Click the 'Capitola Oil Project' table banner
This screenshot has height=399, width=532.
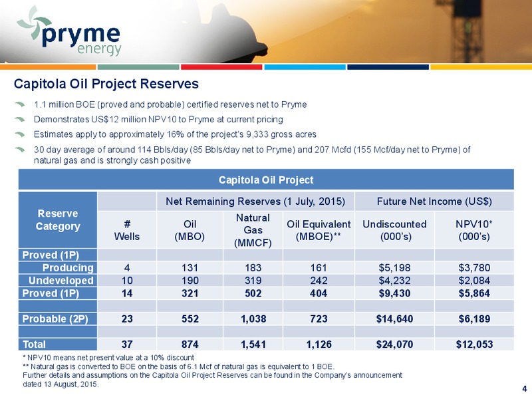click(266, 180)
